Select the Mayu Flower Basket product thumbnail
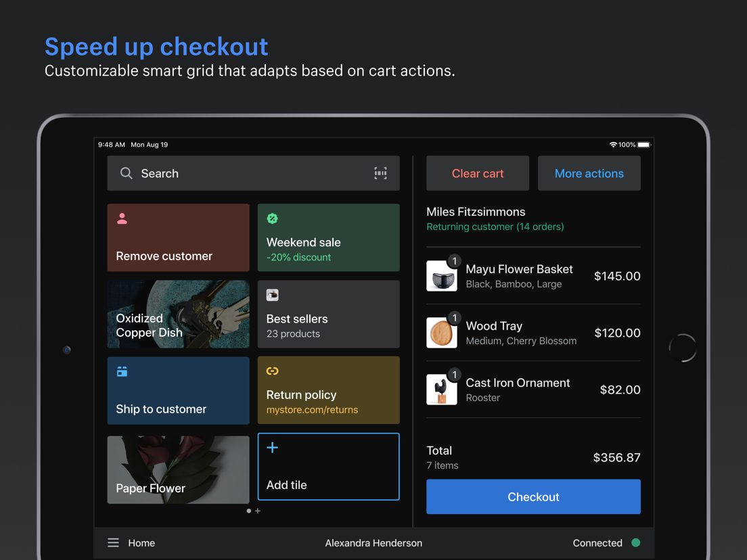This screenshot has width=747, height=560. [442, 276]
